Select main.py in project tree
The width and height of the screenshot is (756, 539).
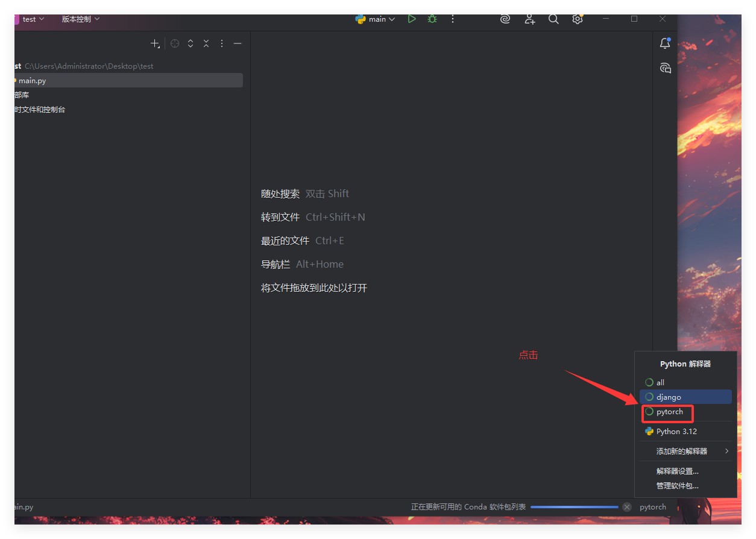click(x=128, y=80)
